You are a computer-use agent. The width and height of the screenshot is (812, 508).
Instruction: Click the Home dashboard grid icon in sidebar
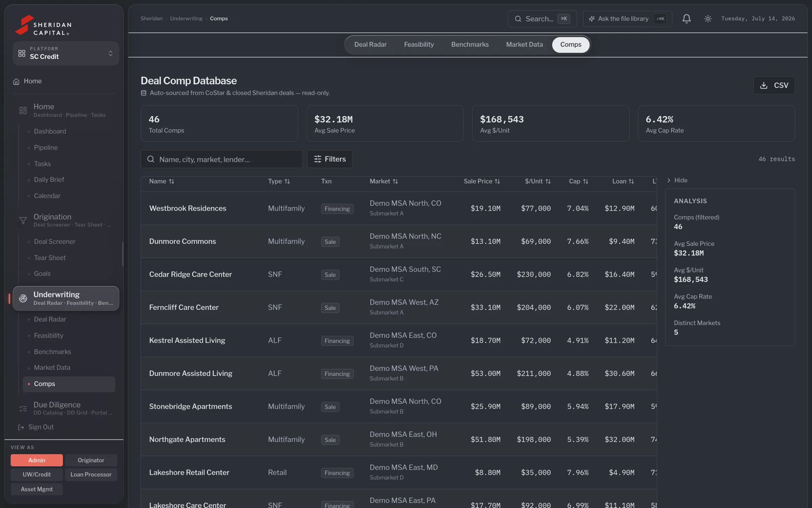[x=23, y=110]
